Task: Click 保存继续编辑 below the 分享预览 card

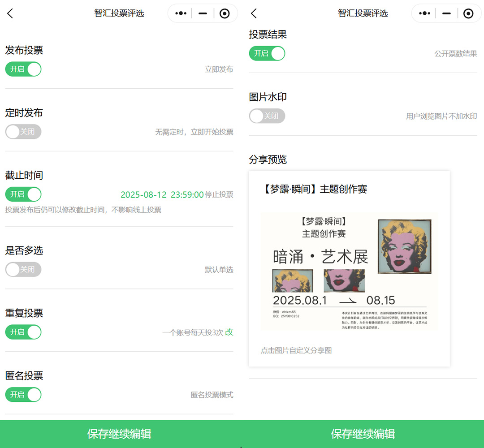Action: (x=363, y=434)
